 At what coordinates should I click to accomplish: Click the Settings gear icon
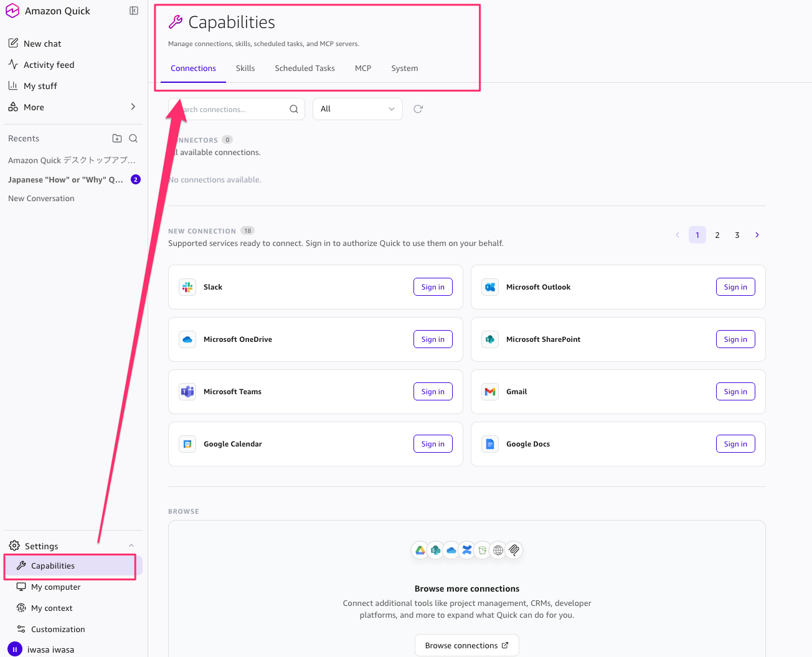click(14, 546)
